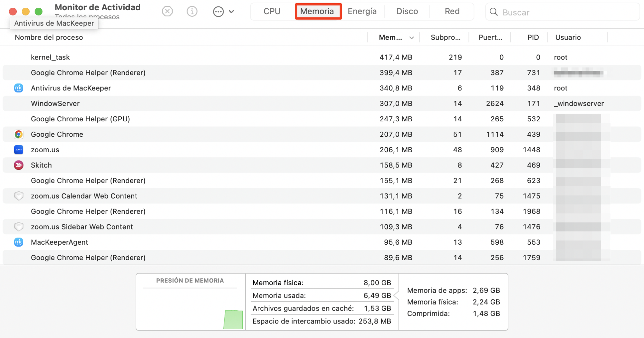
Task: Click the zoom.us Calendar Web Content shield icon
Action: point(19,196)
